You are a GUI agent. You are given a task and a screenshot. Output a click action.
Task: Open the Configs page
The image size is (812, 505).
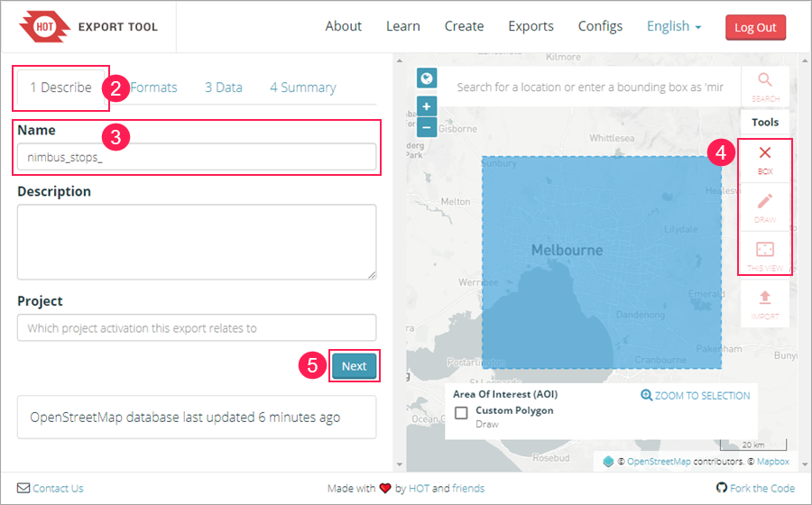pos(600,26)
